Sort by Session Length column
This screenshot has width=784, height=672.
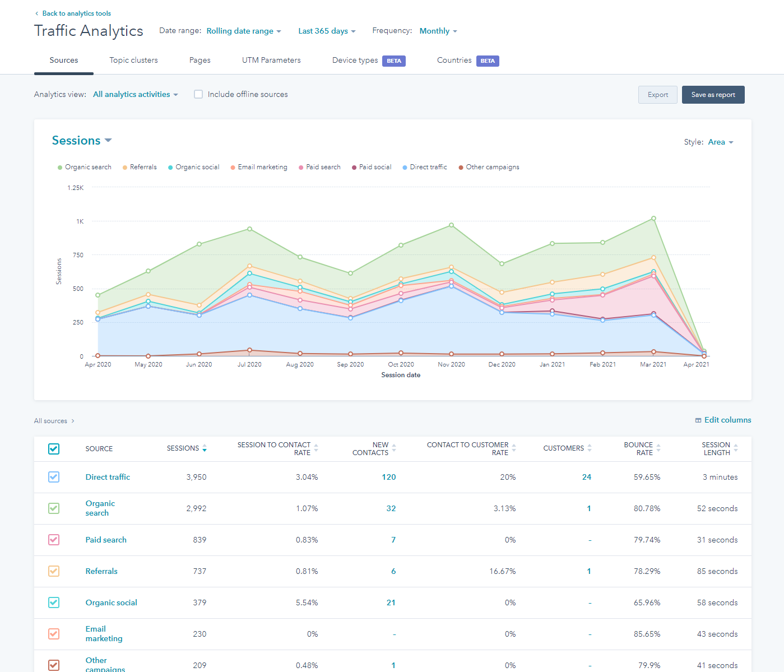pyautogui.click(x=735, y=448)
